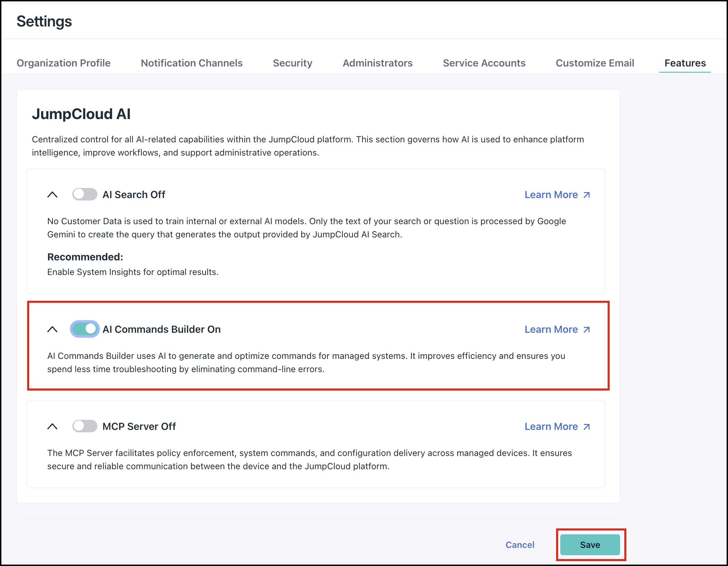Open Learn More for MCP Server
This screenshot has width=728, height=566.
pos(552,426)
